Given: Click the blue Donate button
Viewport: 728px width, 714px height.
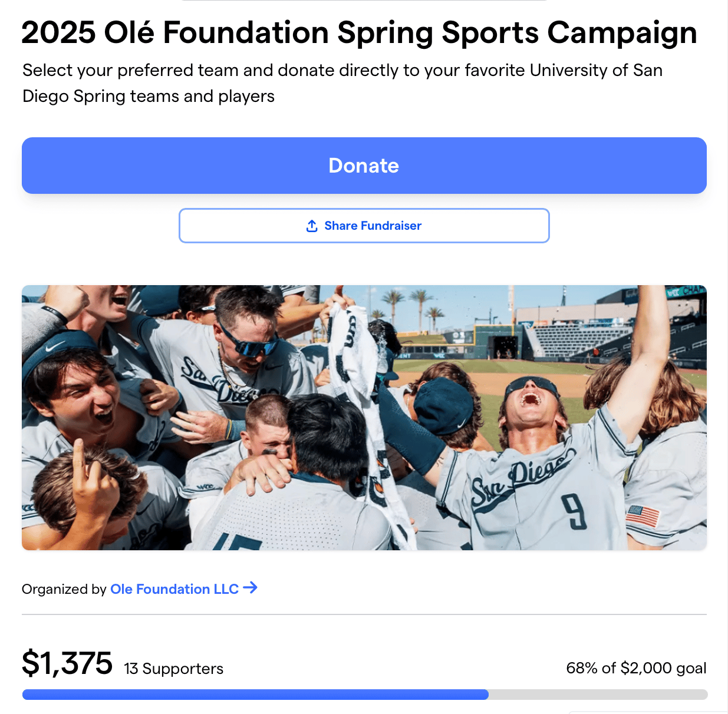Looking at the screenshot, I should coord(364,166).
